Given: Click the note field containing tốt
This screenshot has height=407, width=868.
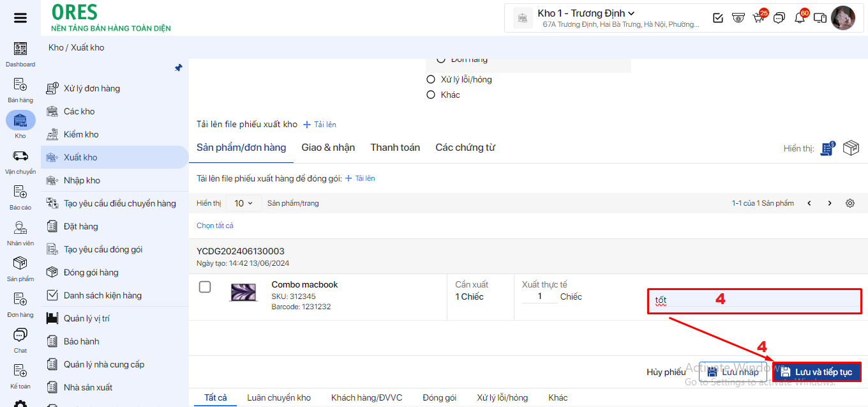Looking at the screenshot, I should pyautogui.click(x=753, y=300).
